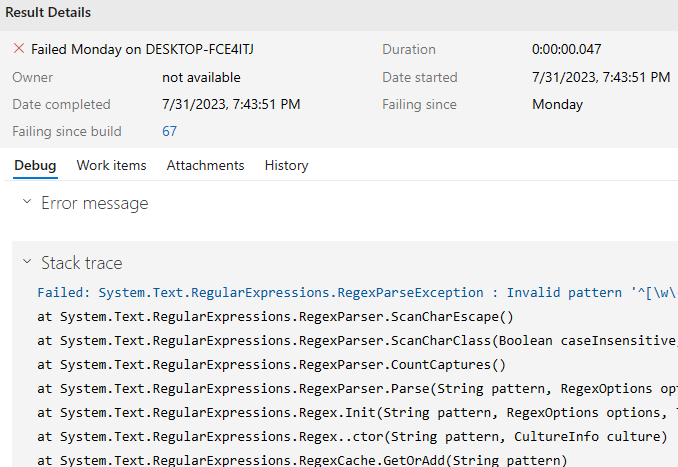Screen dimensions: 678x467
Task: Click the Owner field label
Action: pyautogui.click(x=32, y=77)
